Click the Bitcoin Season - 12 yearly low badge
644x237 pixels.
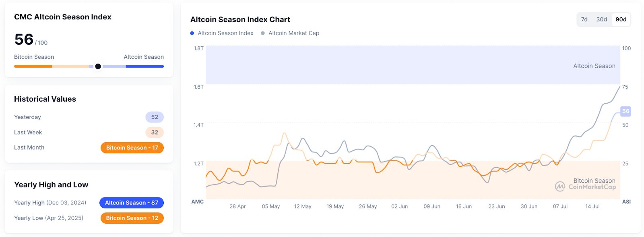(x=132, y=218)
